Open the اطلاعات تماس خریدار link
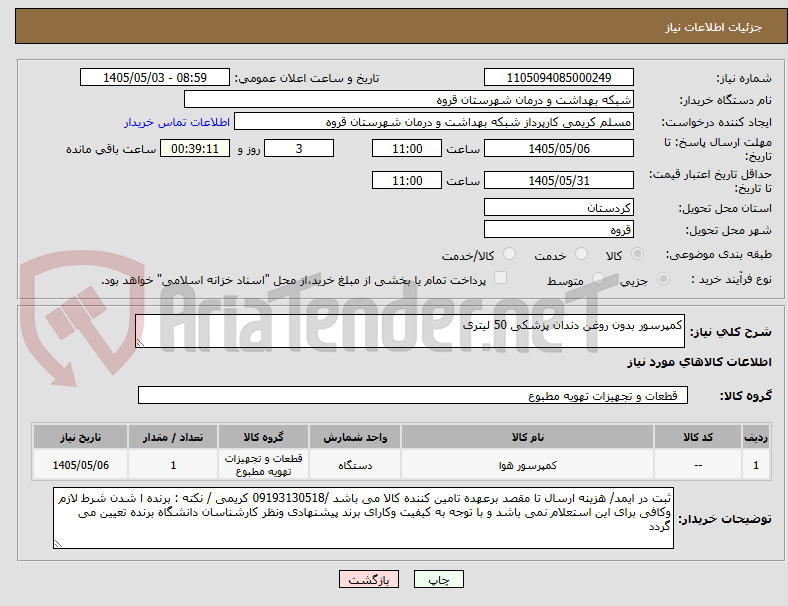This screenshot has height=606, width=788. [x=177, y=122]
